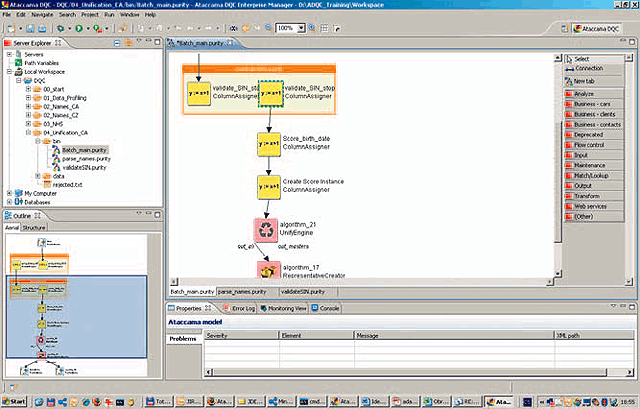This screenshot has width=640, height=409.
Task: Open the Web services palette group
Action: tap(593, 206)
